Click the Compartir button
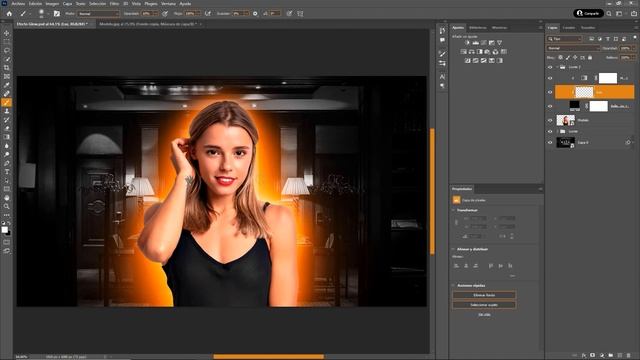This screenshot has height=360, width=640. (589, 13)
